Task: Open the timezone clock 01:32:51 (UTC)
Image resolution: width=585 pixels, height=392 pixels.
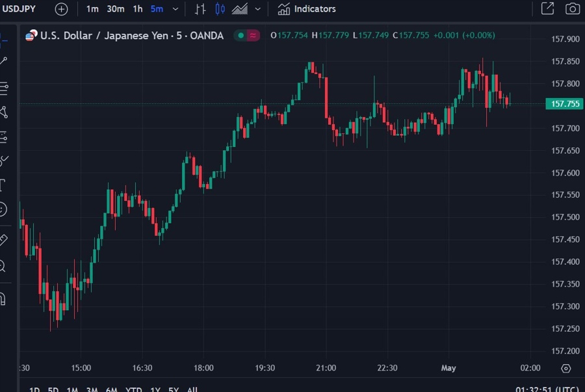Action: point(547,389)
